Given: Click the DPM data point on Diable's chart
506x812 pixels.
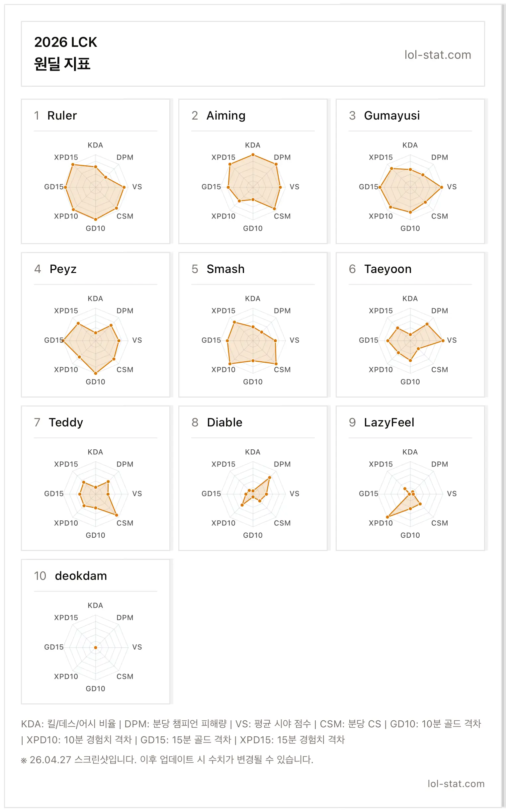Looking at the screenshot, I should click(269, 478).
